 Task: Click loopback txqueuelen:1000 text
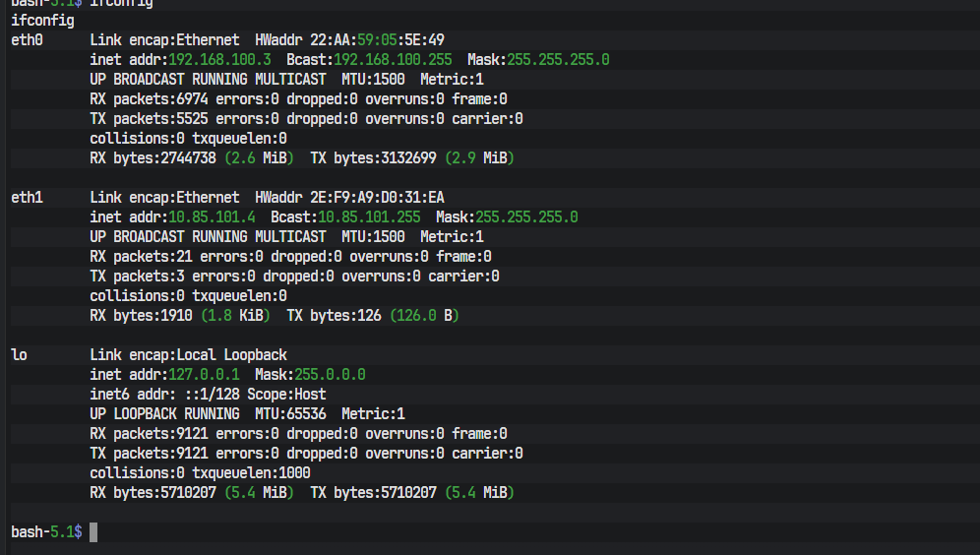coord(251,473)
